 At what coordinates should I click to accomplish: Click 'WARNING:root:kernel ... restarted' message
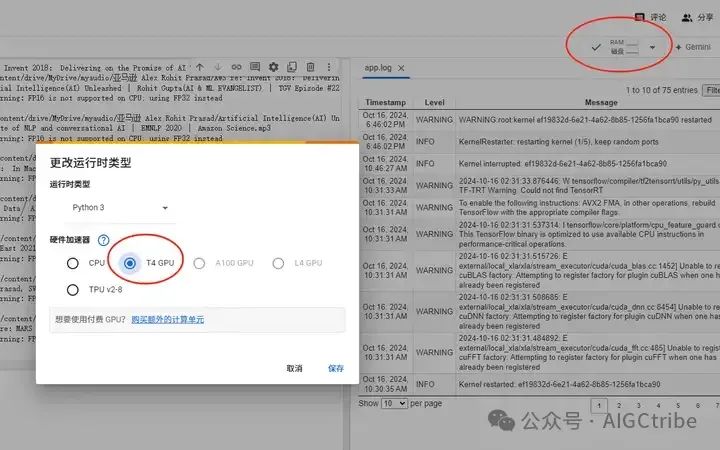[585, 119]
